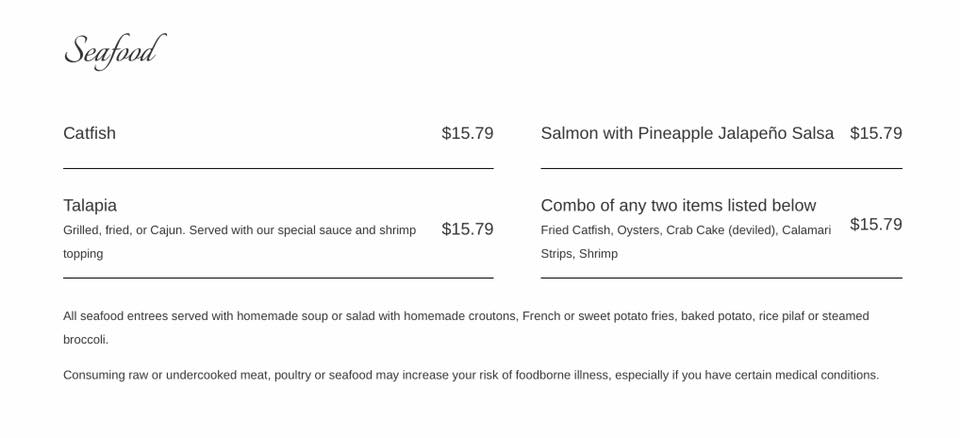Click the Seafood section heading
The height and width of the screenshot is (438, 960).
[x=114, y=51]
